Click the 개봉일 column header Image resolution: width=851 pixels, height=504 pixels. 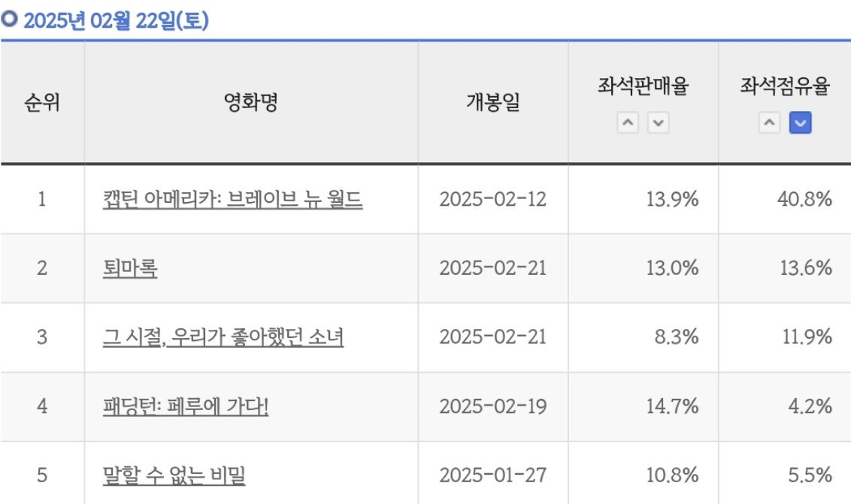coord(492,103)
